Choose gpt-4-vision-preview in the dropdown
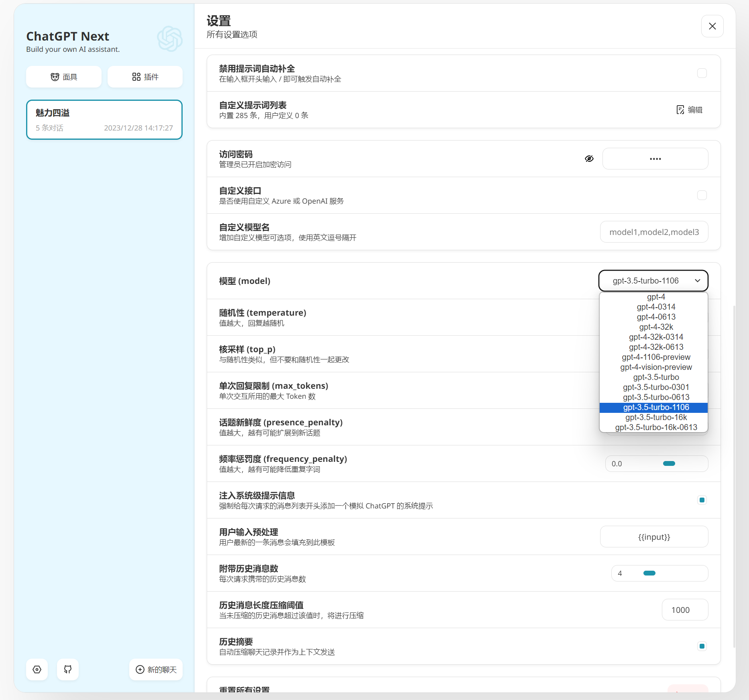The width and height of the screenshot is (749, 700). point(656,367)
